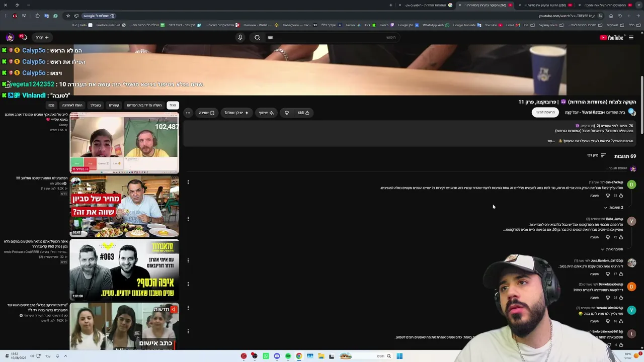Viewport: 644px width, 362px height.
Task: Open the channel avatar beside the Subscribe button
Action: tap(632, 112)
